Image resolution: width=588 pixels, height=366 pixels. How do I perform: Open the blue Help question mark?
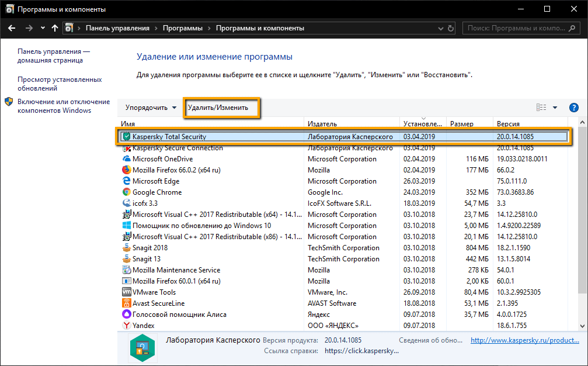click(x=574, y=107)
